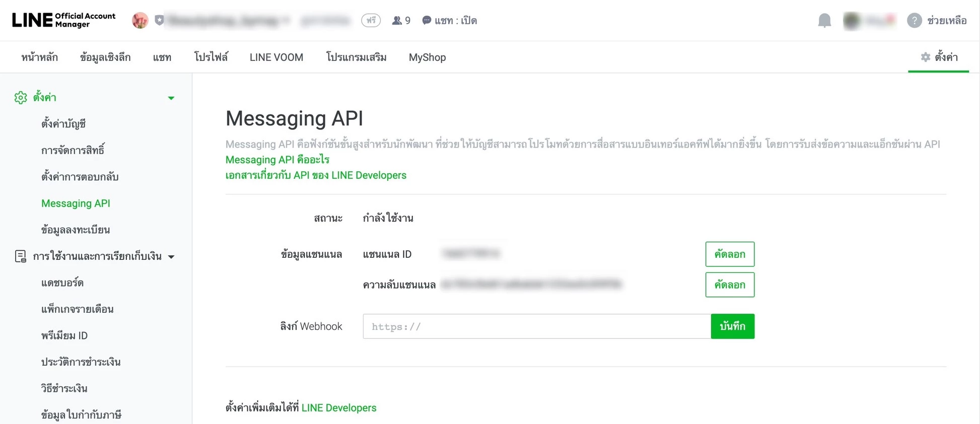Screen dimensions: 980x424
Task: Click the blurred channel secret value
Action: tap(531, 285)
